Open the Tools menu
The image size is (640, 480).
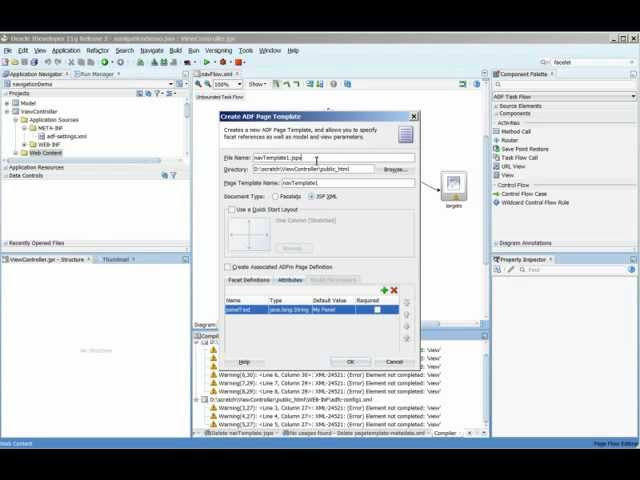(246, 51)
